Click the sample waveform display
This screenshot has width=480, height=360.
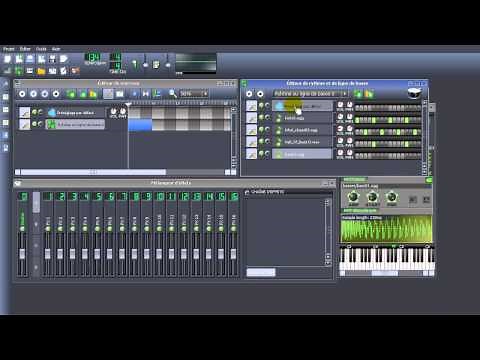tap(386, 229)
